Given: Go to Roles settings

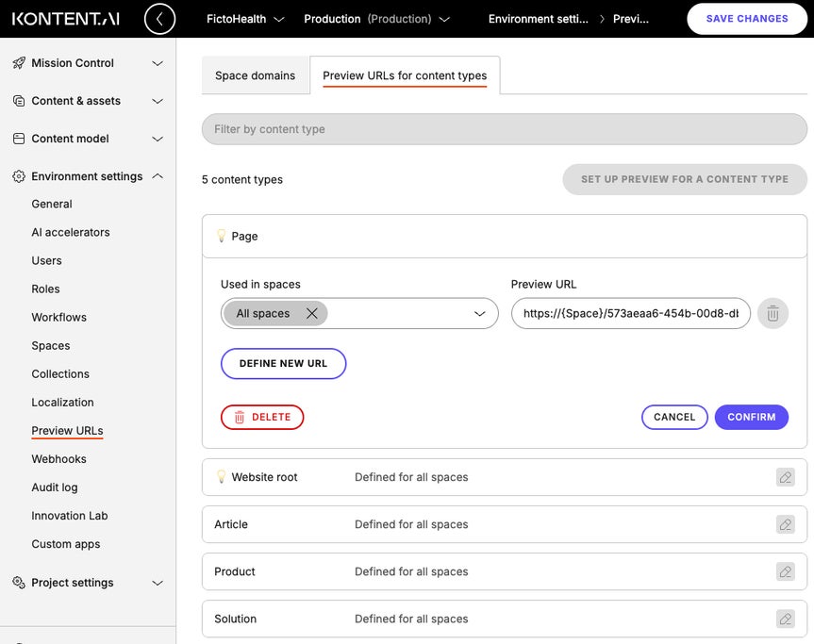Looking at the screenshot, I should (x=45, y=289).
